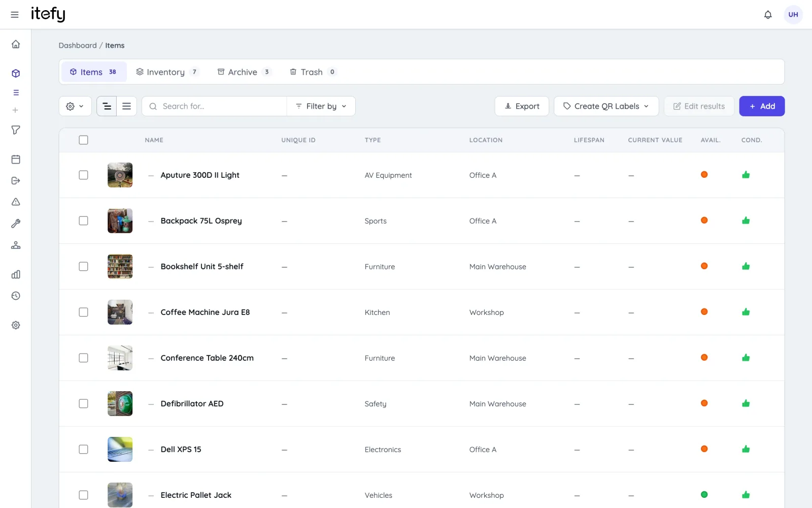Toggle the select-all checkbox in table header
Screen dimensions: 812x508
[x=84, y=140]
